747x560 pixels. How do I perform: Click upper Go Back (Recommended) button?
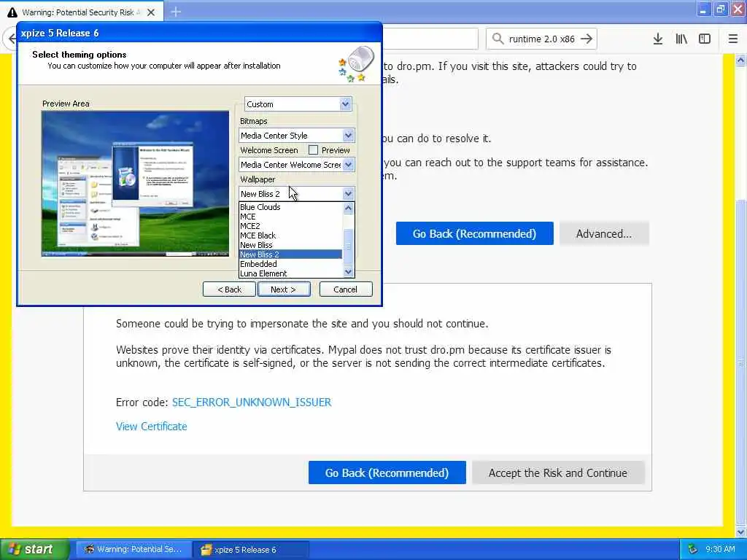click(474, 233)
